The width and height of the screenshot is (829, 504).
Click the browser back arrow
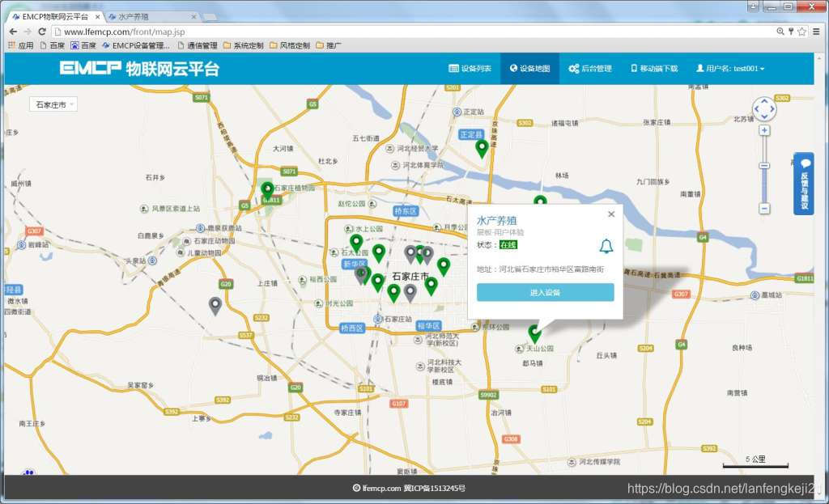point(13,32)
